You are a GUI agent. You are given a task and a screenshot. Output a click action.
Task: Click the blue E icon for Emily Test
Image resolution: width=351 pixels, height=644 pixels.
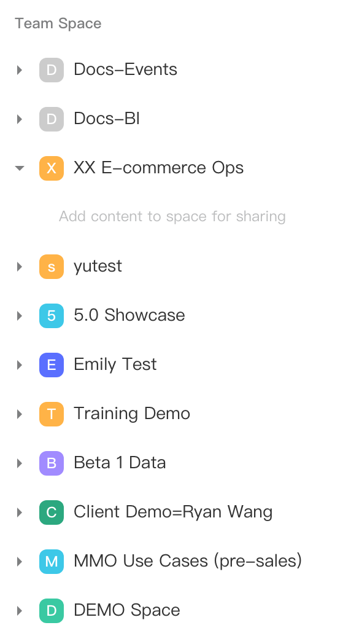[x=52, y=365]
